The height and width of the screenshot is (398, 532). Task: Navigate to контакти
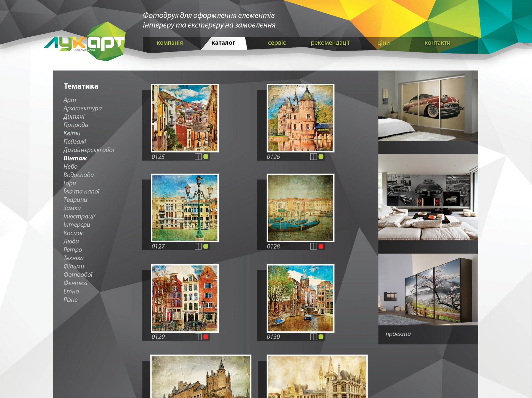point(437,43)
